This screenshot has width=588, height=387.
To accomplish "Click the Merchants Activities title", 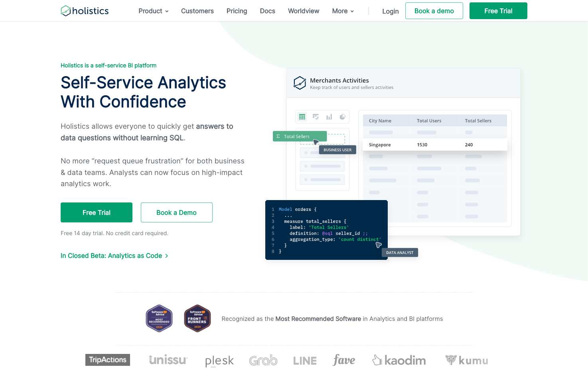I will click(x=339, y=81).
